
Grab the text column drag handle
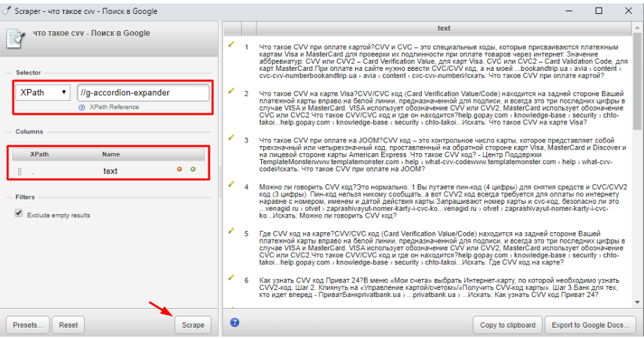pos(19,172)
